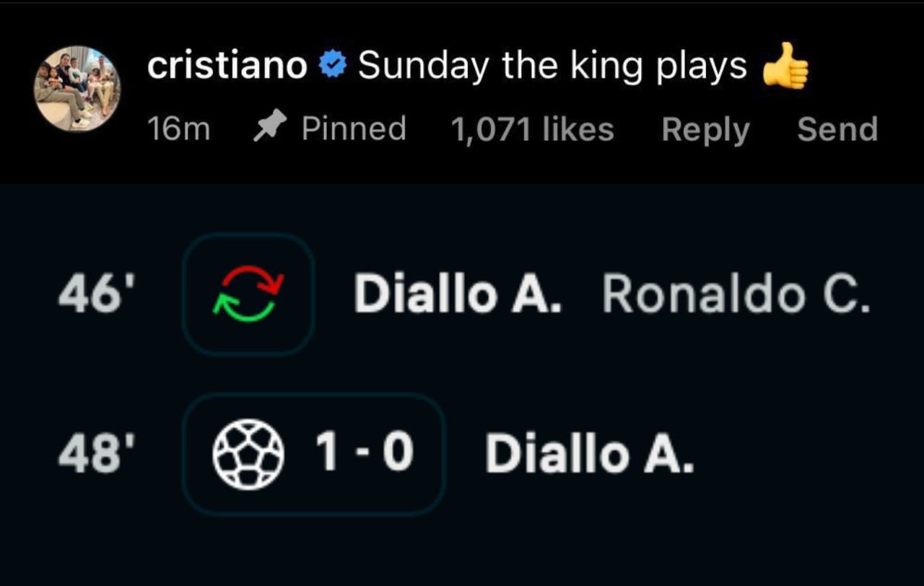Open goal scorer Diallo A. in 48' row
Viewport: 924px width, 586px height.
coord(589,455)
